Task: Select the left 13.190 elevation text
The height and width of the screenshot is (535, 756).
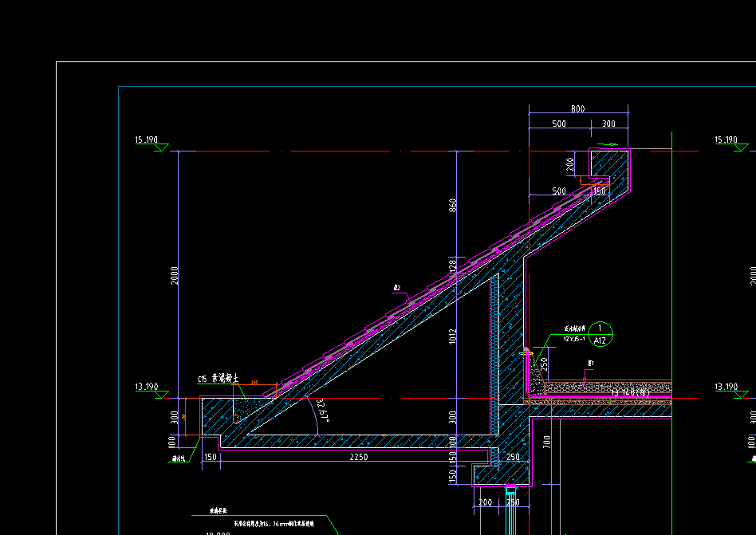Action: coord(146,387)
